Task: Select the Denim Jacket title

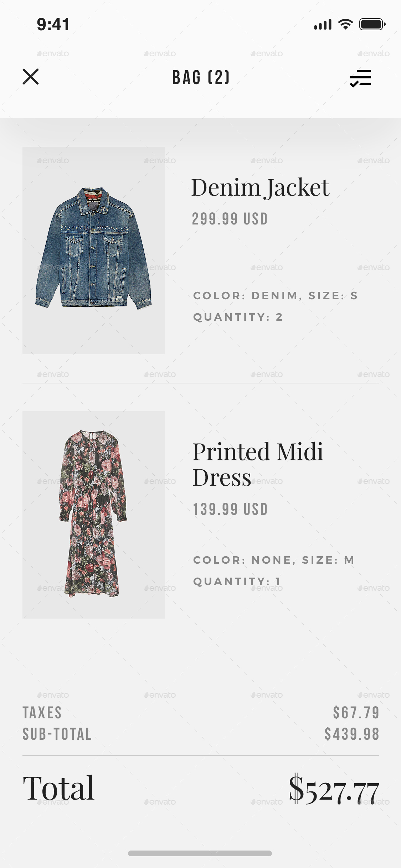Action: point(260,188)
